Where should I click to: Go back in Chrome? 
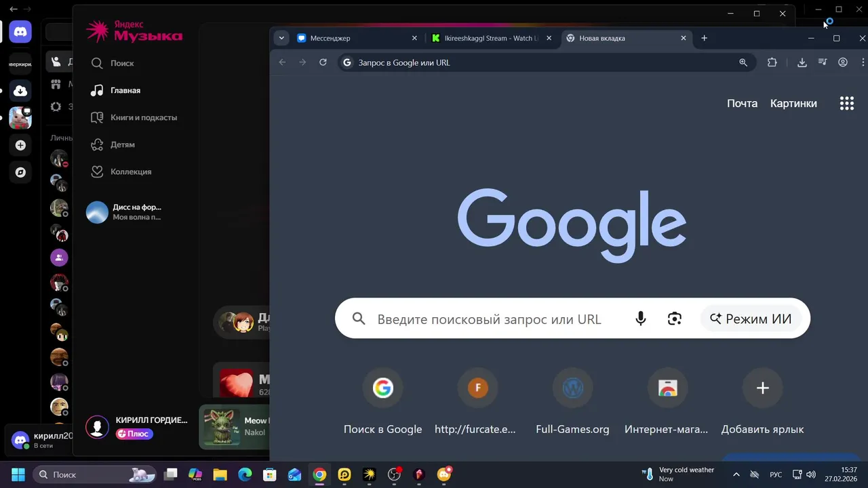[x=282, y=62]
